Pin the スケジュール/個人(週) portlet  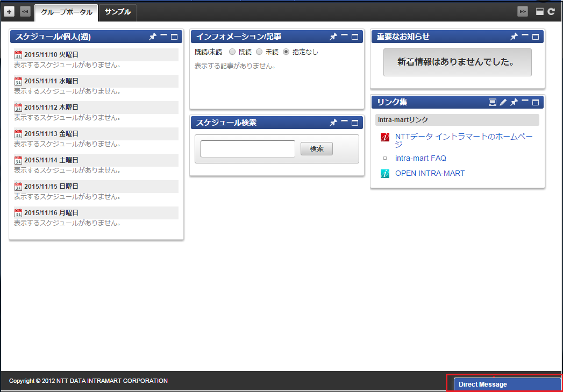point(153,37)
